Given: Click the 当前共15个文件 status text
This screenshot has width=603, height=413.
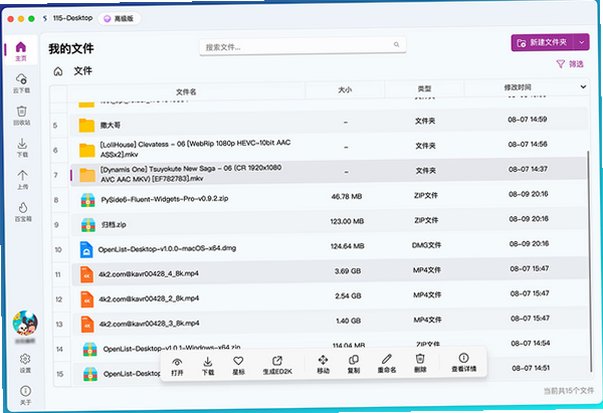Looking at the screenshot, I should click(569, 391).
